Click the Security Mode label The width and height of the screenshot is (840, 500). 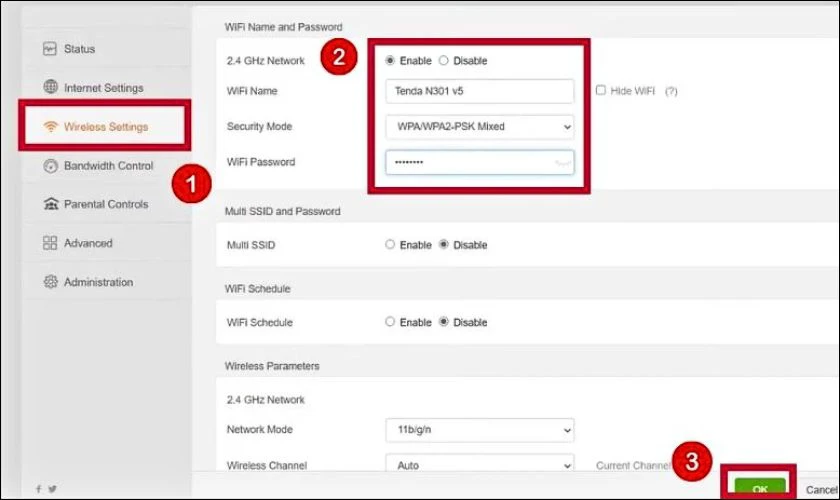[x=259, y=126]
